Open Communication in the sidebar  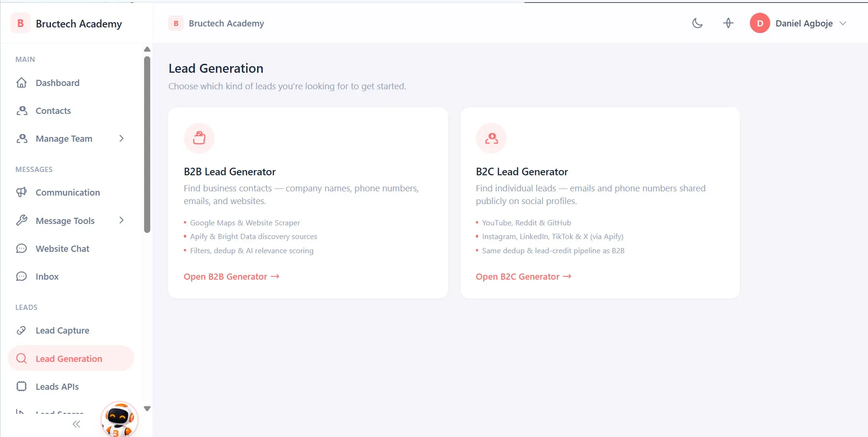(x=71, y=192)
